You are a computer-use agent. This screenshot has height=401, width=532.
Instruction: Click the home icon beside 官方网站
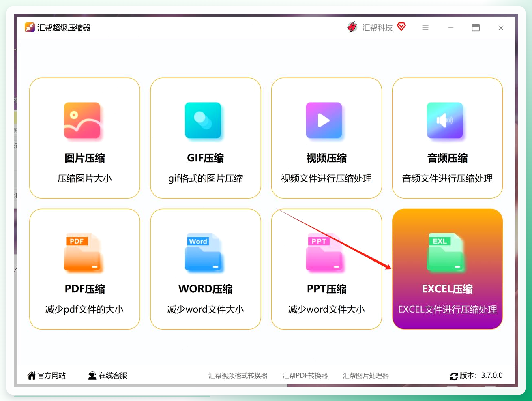32,375
